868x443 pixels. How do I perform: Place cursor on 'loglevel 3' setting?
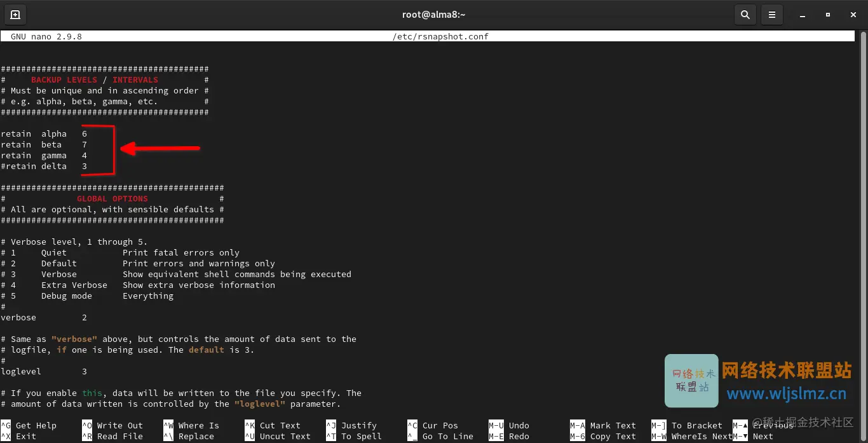point(44,372)
